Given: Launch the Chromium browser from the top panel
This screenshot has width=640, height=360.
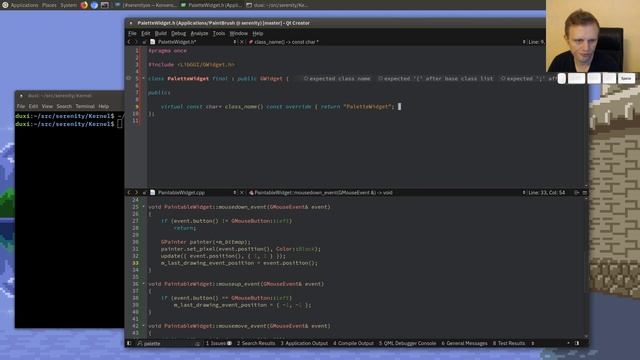Looking at the screenshot, I should (94, 5).
